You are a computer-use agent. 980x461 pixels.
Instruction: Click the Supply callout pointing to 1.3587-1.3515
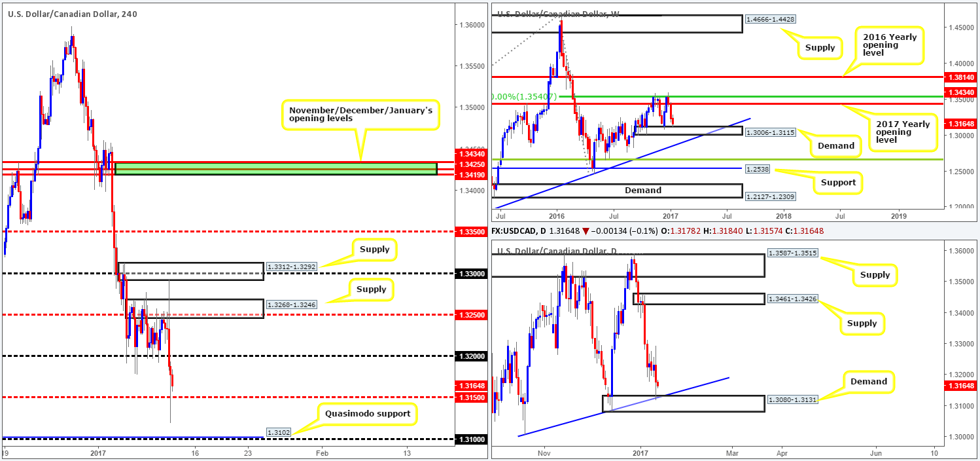(875, 274)
